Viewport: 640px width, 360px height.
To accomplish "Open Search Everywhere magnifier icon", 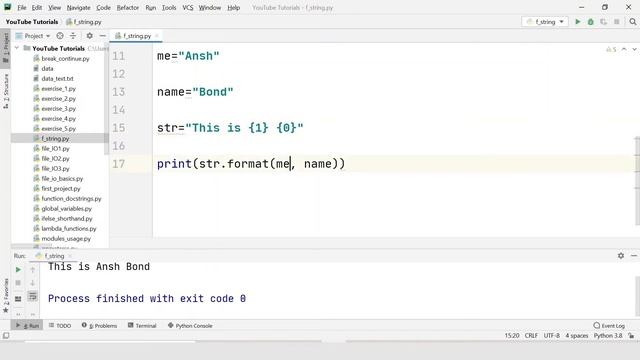I will coord(633,22).
